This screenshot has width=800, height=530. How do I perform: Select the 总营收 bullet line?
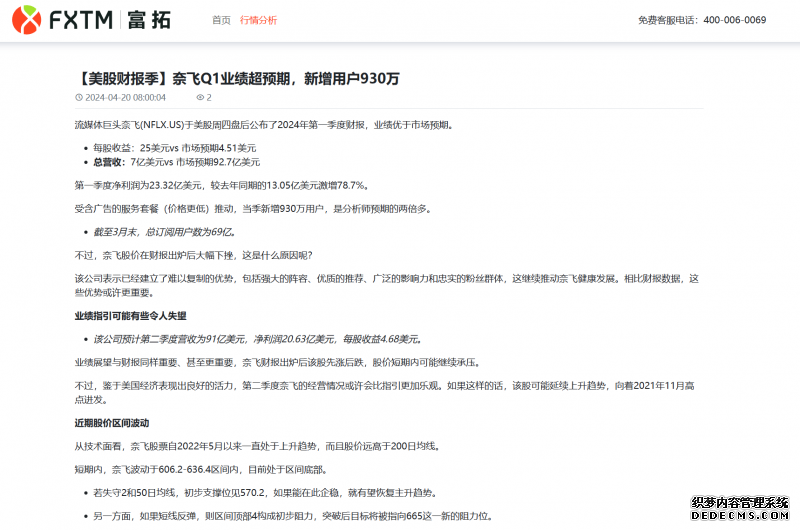pos(176,162)
